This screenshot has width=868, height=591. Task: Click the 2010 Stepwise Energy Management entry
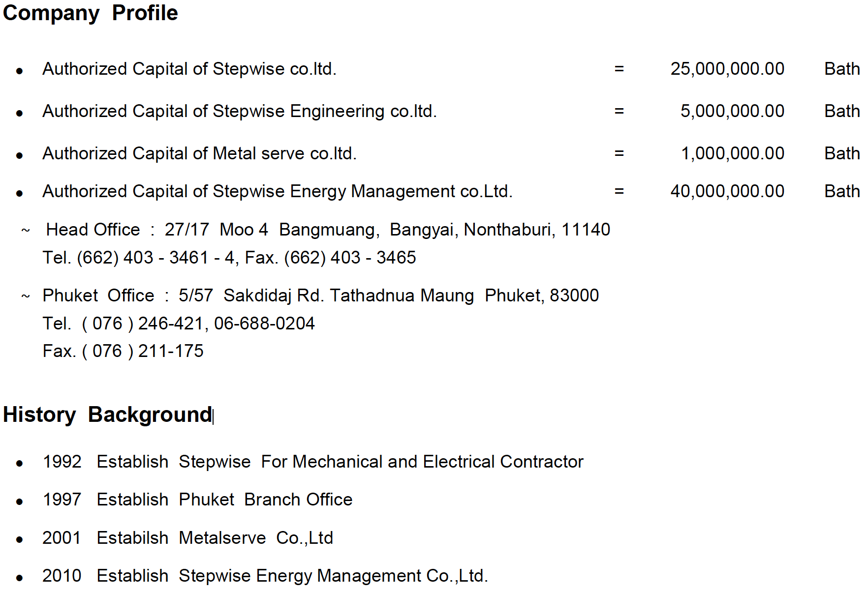pyautogui.click(x=265, y=576)
